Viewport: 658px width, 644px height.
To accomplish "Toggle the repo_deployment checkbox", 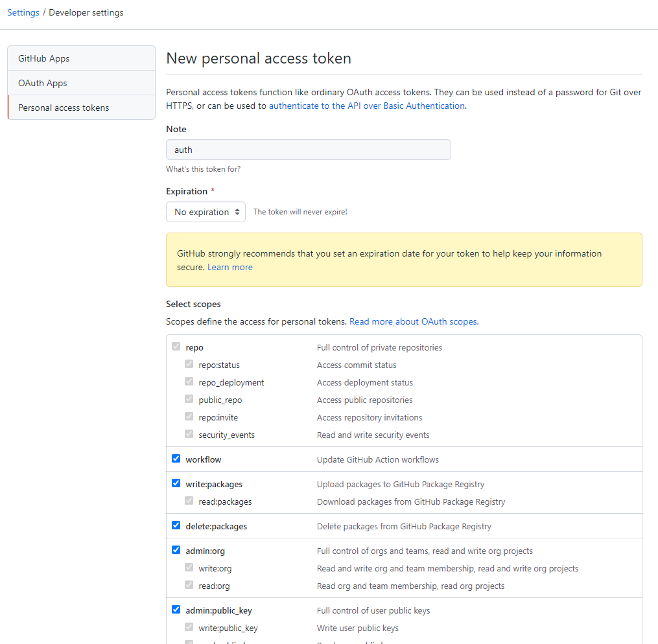I will pyautogui.click(x=189, y=382).
